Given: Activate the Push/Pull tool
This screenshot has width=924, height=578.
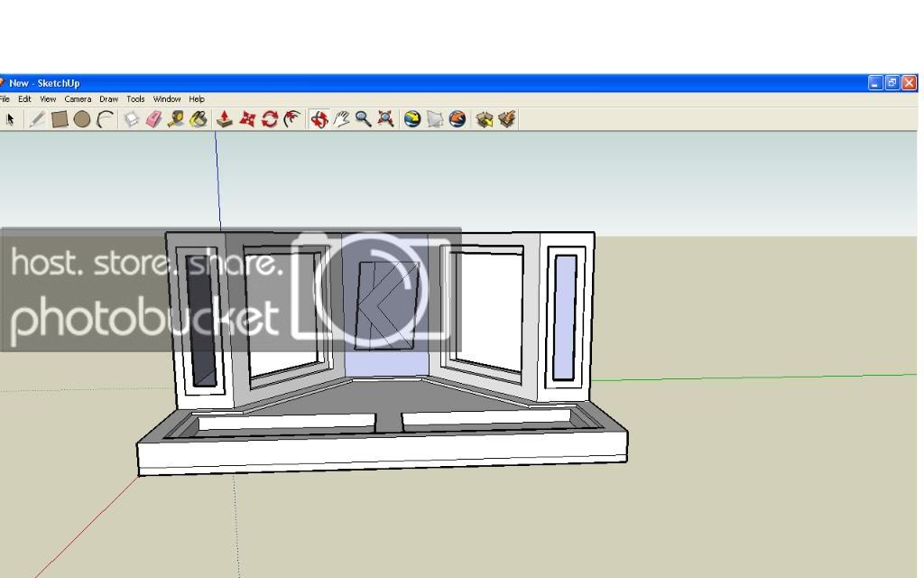Looking at the screenshot, I should click(x=224, y=120).
